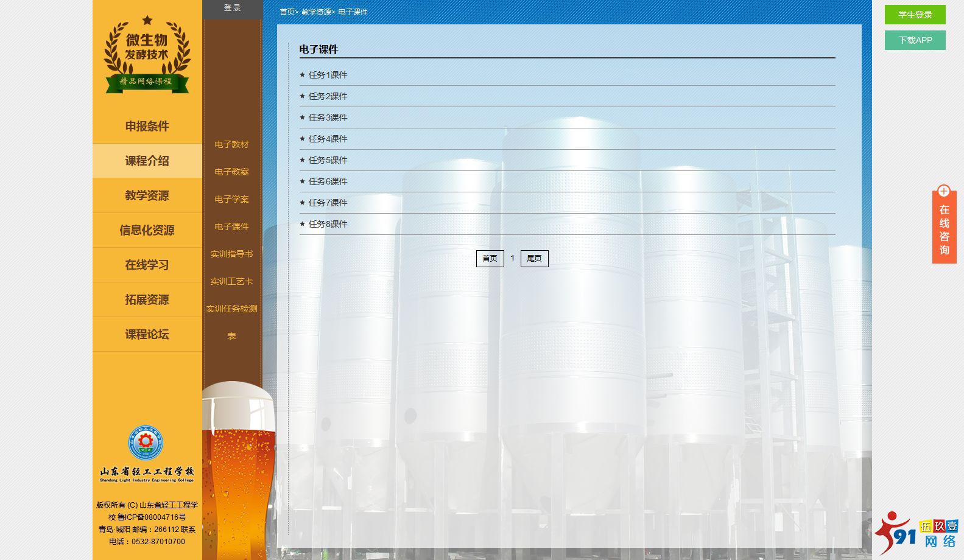This screenshot has height=560, width=964.
Task: Click the 山东省轻工工程学校 calligraphy name
Action: point(147,472)
